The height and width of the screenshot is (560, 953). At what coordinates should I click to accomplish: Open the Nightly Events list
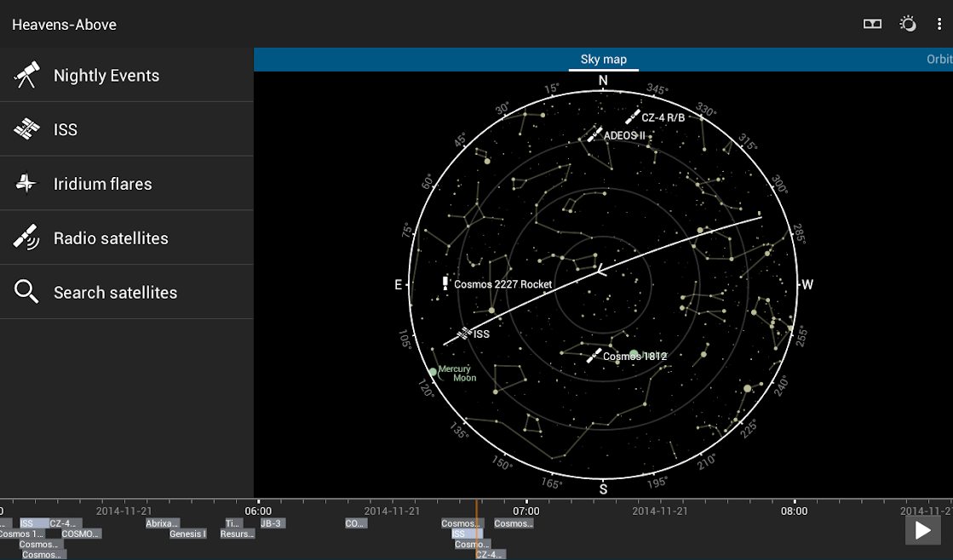tap(106, 76)
